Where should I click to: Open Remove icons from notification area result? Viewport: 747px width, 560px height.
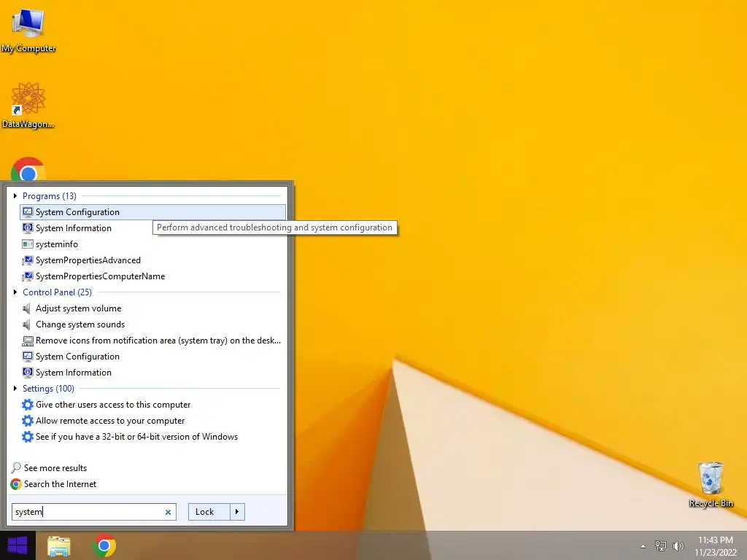click(152, 341)
